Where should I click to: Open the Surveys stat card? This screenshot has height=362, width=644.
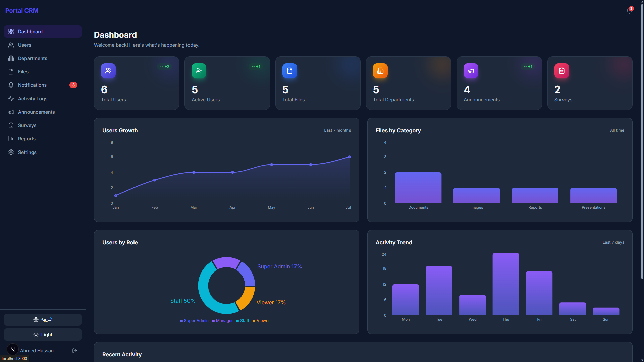click(x=590, y=83)
